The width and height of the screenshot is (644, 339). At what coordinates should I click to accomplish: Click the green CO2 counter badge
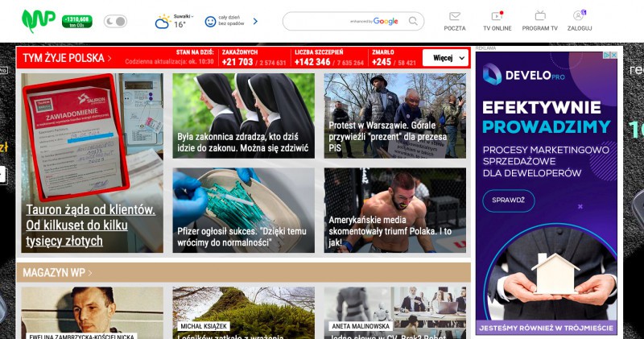coord(77,21)
